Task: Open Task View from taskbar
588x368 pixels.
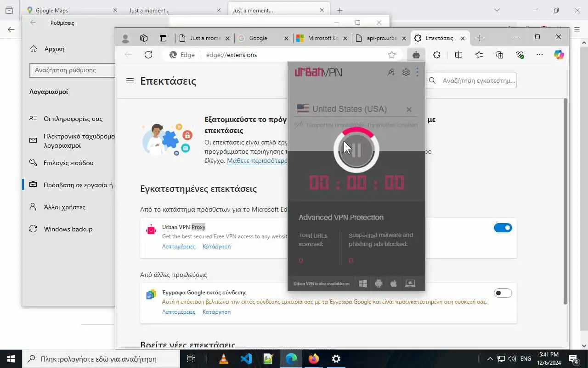Action: 192,359
